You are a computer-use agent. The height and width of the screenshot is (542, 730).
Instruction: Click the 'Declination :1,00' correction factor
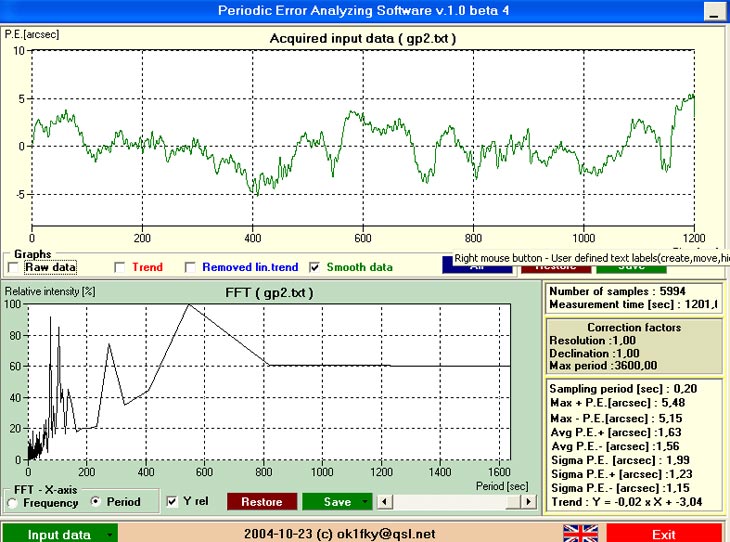(595, 353)
